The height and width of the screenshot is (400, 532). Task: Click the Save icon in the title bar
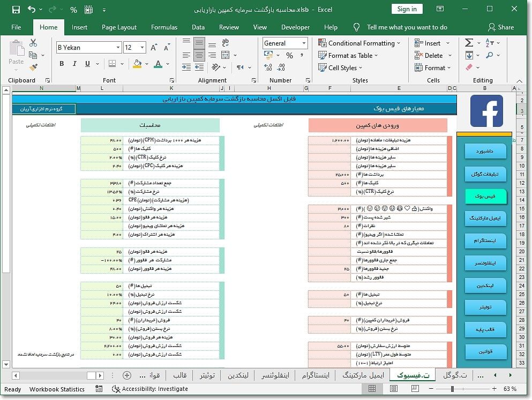point(16,10)
